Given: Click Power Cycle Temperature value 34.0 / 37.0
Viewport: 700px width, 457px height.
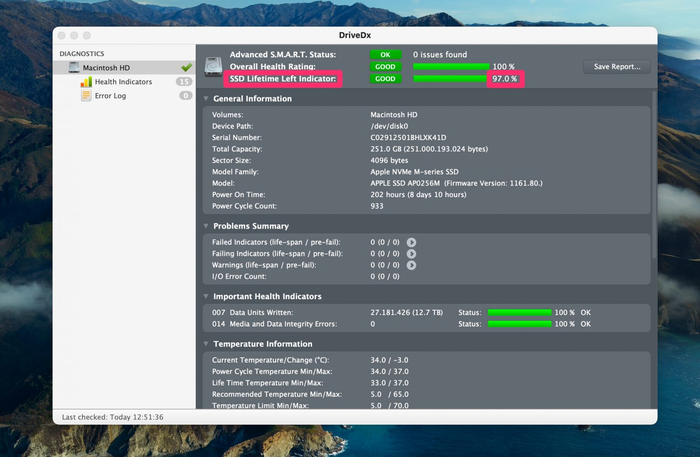Looking at the screenshot, I should pos(389,371).
